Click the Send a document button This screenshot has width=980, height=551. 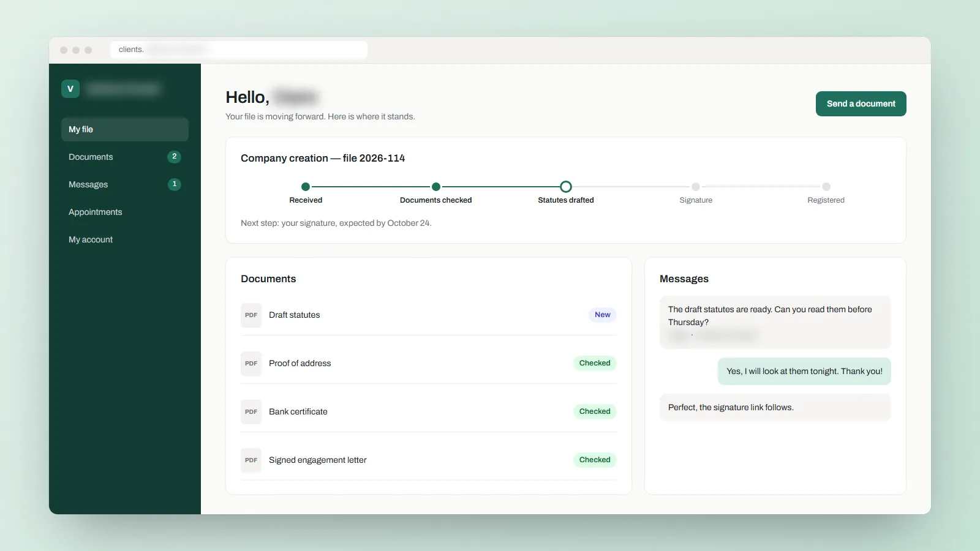pos(861,103)
